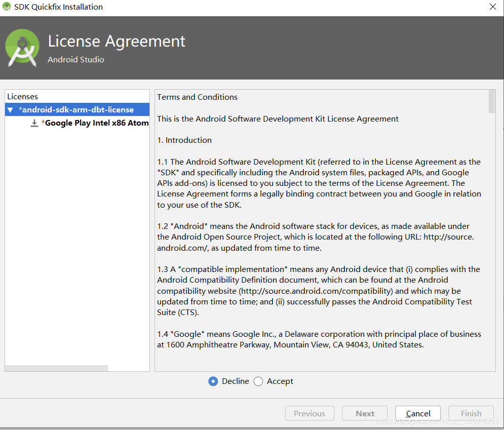Select the android-sdk-arm-dbt-license entry
504x430 pixels.
point(77,109)
